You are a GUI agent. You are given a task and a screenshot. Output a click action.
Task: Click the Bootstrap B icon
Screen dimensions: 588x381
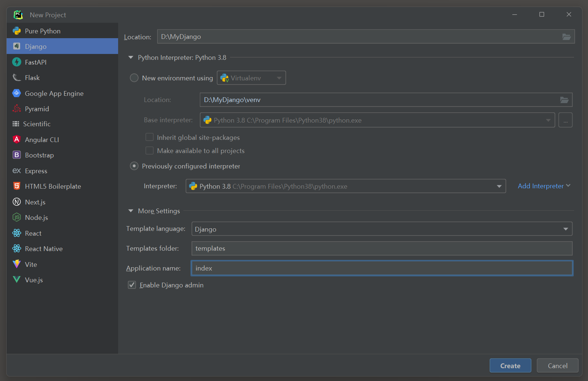click(17, 155)
